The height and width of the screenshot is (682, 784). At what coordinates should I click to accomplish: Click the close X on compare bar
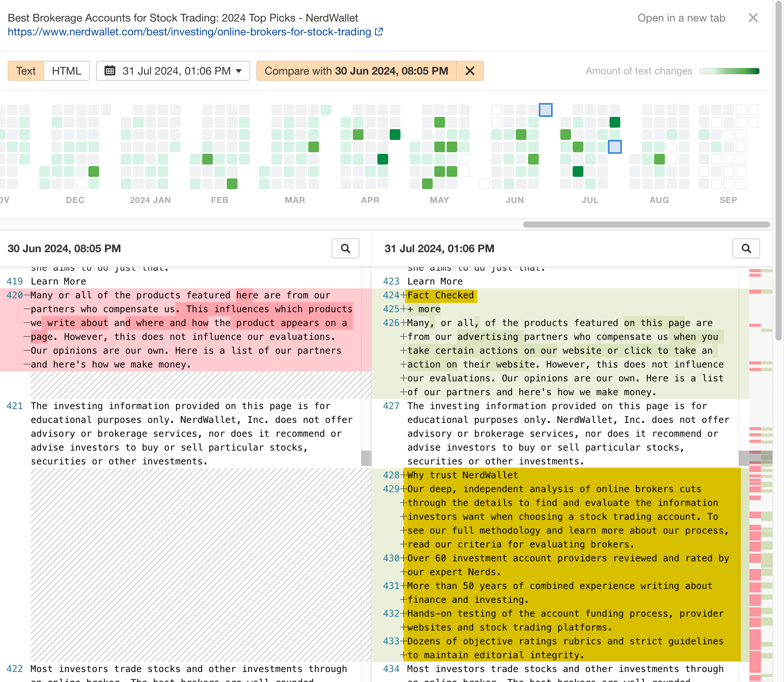[x=470, y=71]
